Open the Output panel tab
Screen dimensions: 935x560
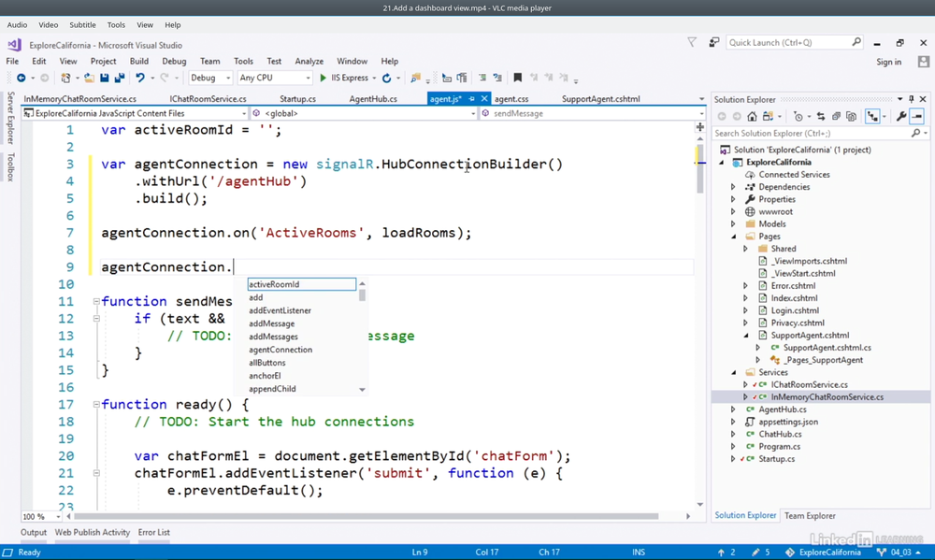[34, 533]
